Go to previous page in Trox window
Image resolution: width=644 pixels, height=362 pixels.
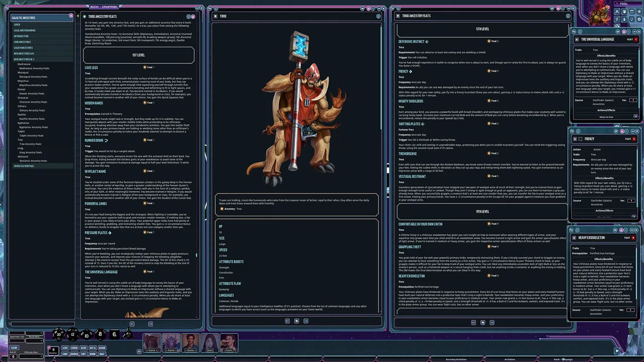point(287,321)
